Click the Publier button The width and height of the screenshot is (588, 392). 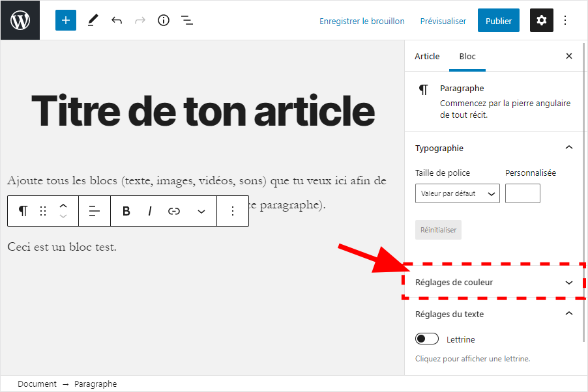coord(498,21)
